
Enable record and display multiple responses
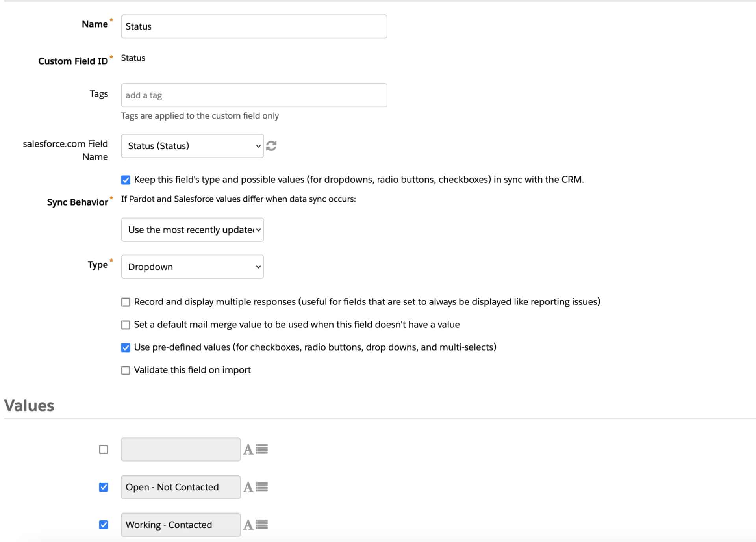point(126,302)
